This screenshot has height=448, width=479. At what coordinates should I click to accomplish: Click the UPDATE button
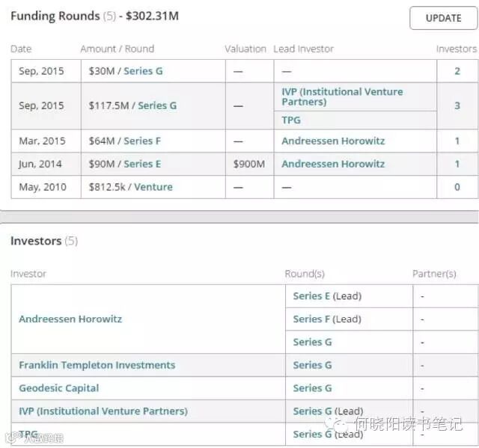[443, 18]
